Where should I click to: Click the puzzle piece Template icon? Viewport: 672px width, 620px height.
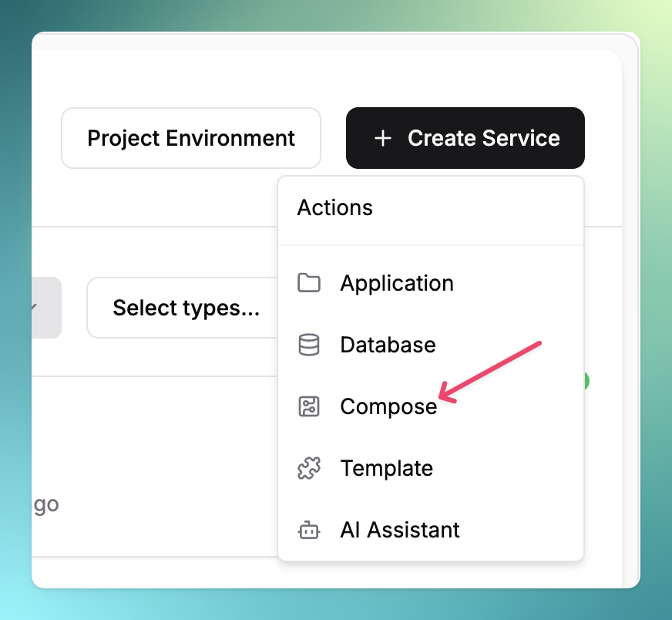click(x=309, y=468)
